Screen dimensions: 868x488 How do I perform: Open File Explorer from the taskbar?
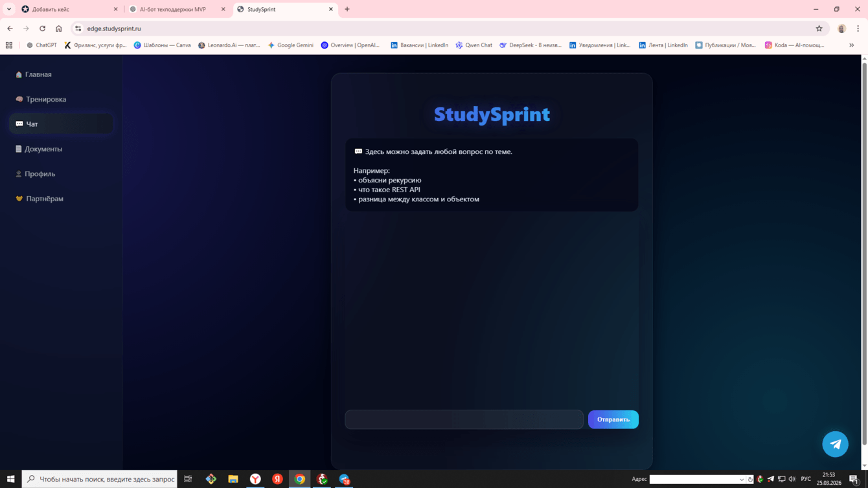coord(233,479)
